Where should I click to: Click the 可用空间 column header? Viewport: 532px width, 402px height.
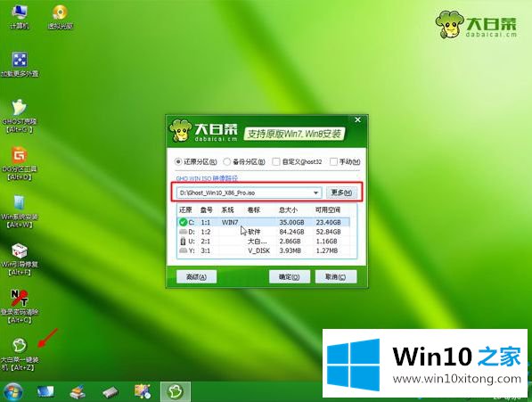pyautogui.click(x=327, y=210)
